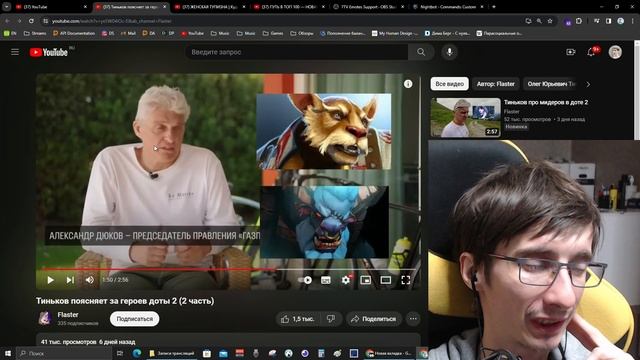640x360 pixels.
Task: Open YouTube notifications bell
Action: click(591, 52)
